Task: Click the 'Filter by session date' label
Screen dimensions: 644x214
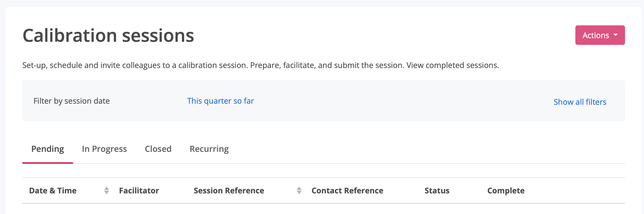Action: [x=72, y=101]
